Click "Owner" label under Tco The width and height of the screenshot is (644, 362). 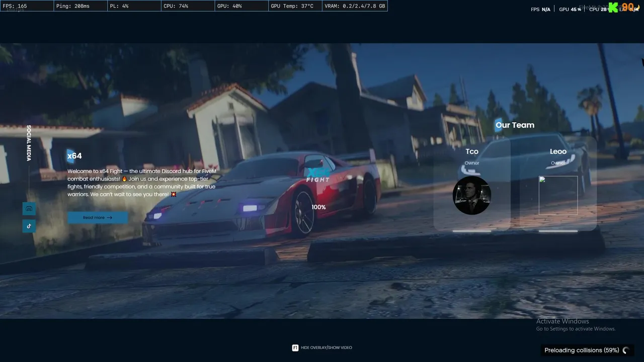[x=472, y=163]
